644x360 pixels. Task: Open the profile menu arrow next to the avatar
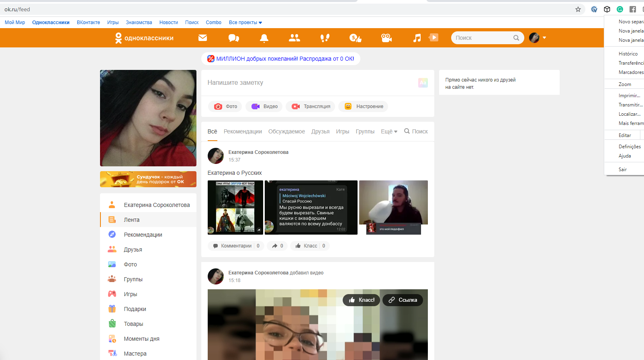[544, 38]
